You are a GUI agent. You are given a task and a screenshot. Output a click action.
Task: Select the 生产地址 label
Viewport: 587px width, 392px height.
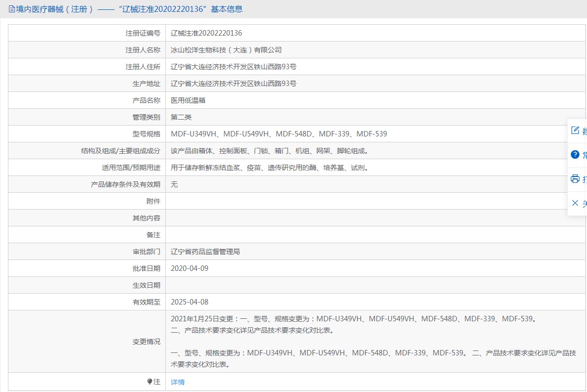(147, 84)
